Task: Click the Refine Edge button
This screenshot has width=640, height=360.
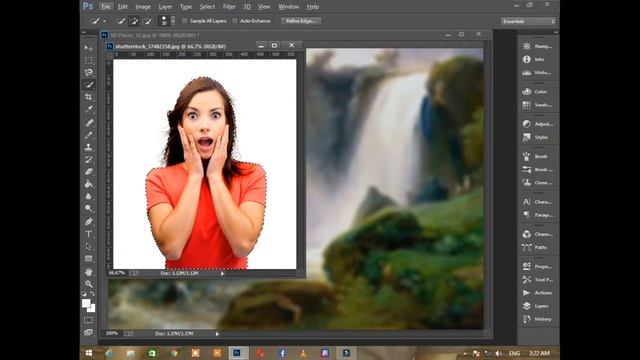Action: click(301, 21)
